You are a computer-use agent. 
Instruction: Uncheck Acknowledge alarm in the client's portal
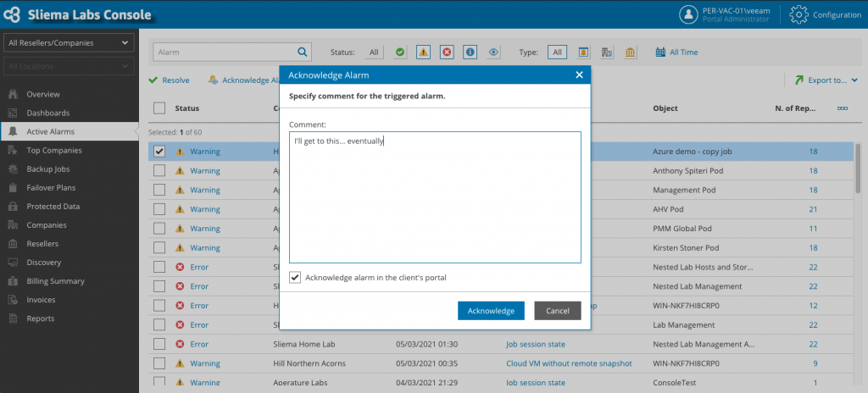295,277
